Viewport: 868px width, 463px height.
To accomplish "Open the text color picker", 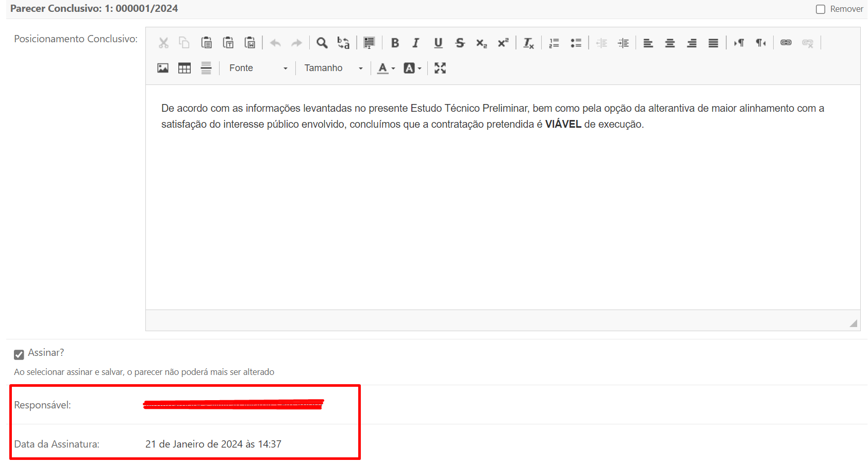I will pos(386,68).
